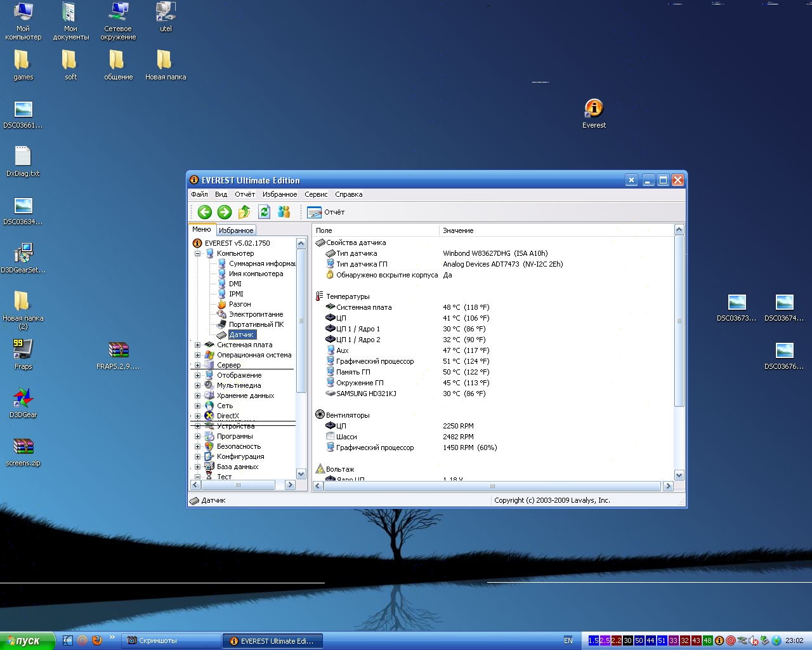Open the Электропитание tree item
The image size is (812, 650).
click(256, 314)
